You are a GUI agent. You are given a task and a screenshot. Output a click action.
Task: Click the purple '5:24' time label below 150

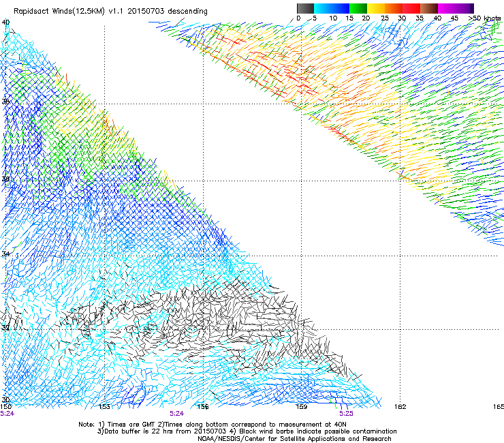[x=7, y=414]
